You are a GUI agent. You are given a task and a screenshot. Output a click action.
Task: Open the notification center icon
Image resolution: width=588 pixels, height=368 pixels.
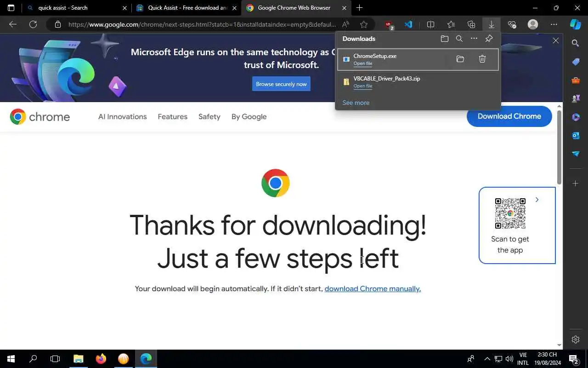(x=574, y=359)
